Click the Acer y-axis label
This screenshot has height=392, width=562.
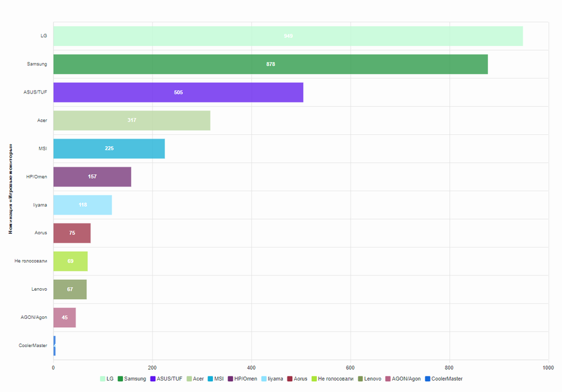43,120
